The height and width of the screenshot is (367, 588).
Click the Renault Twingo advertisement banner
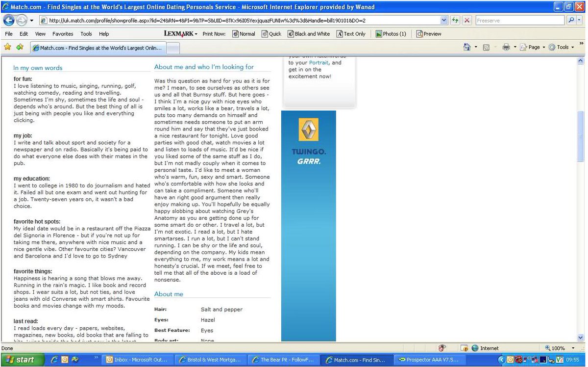click(309, 226)
